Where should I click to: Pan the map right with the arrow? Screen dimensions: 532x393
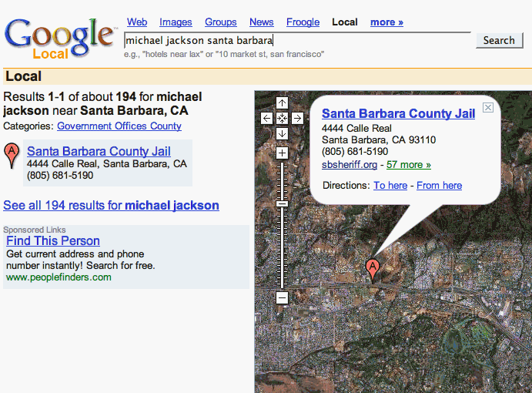[297, 118]
